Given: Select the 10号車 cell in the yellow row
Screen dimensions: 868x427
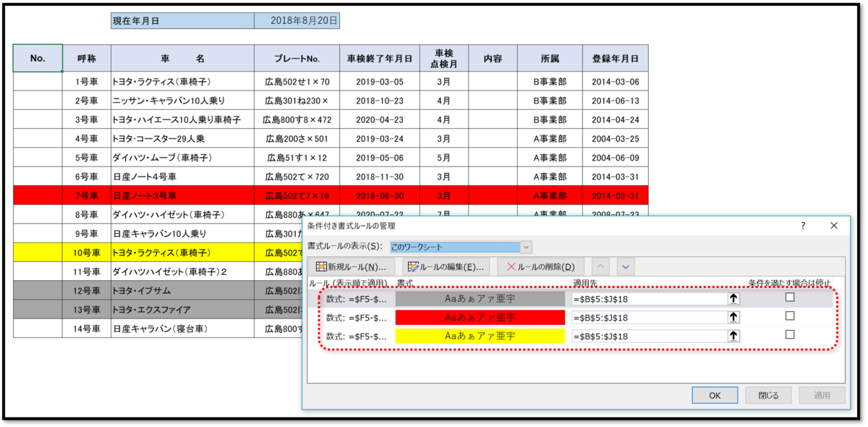Looking at the screenshot, I should point(87,253).
